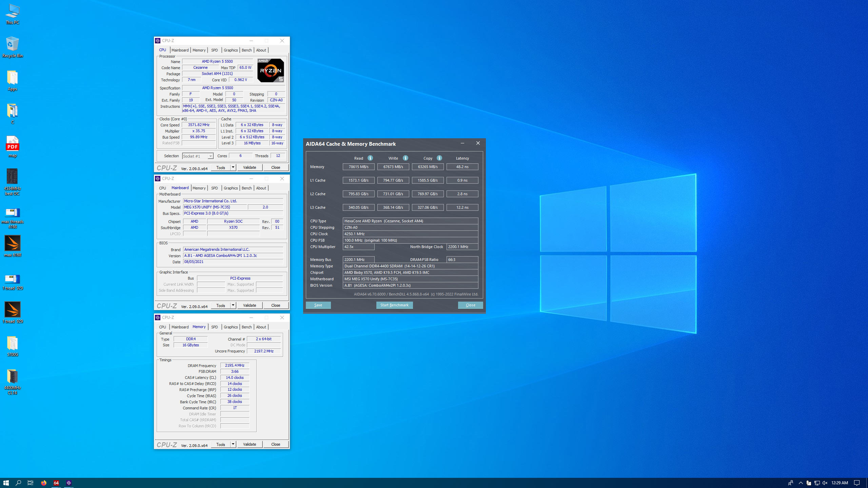Click the Windows Start button
The width and height of the screenshot is (868, 488).
tap(6, 483)
